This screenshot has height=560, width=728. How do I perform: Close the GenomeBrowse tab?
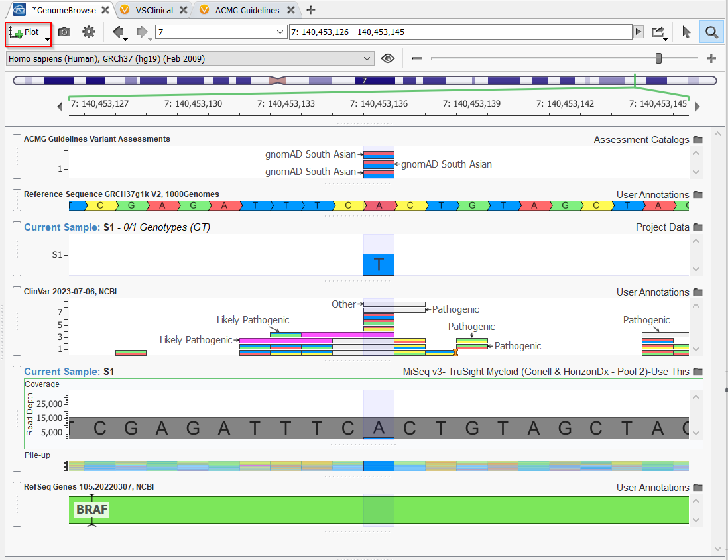click(105, 10)
